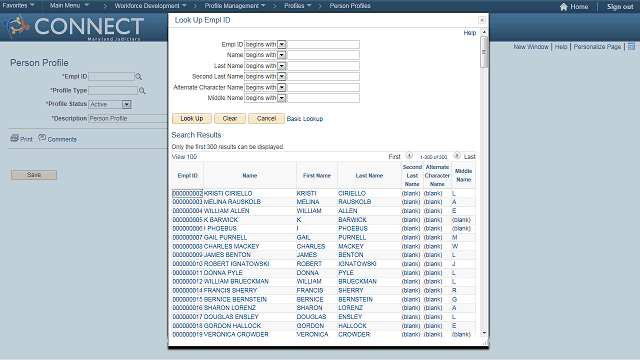The image size is (640, 360).
Task: Click lookup dialog scrollbar thumb
Action: coord(484,52)
